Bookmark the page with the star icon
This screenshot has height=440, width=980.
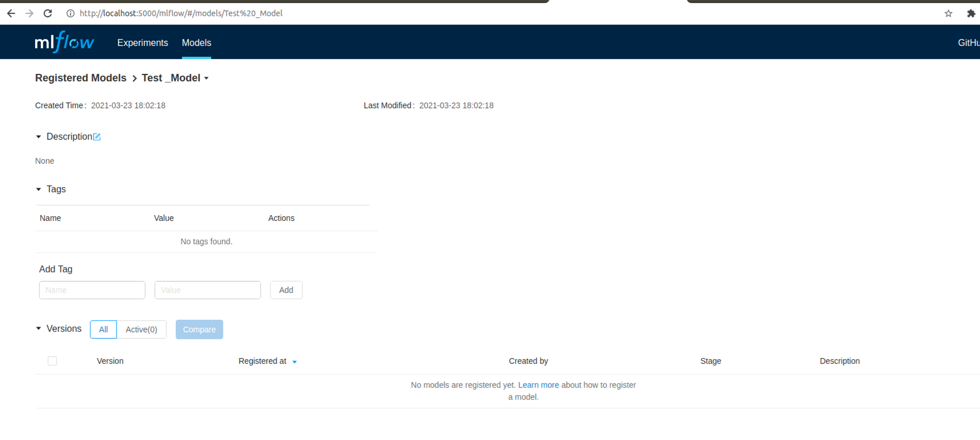(x=948, y=14)
